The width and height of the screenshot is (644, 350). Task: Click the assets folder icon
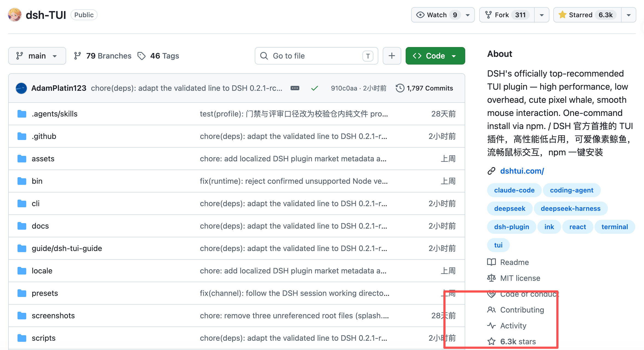click(x=22, y=159)
